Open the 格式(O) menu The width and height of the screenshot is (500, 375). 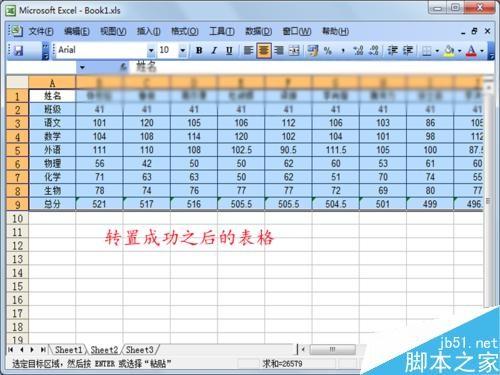coord(185,32)
